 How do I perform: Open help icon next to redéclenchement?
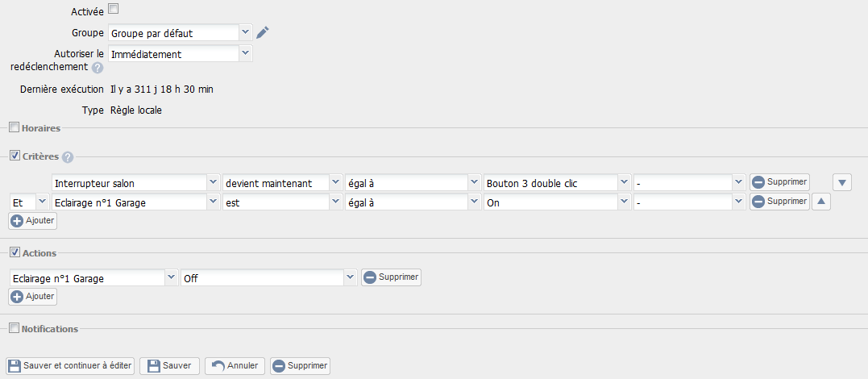point(98,68)
